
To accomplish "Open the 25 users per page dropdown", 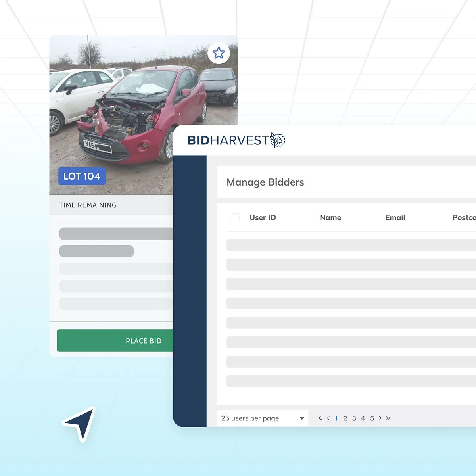I will (263, 418).
